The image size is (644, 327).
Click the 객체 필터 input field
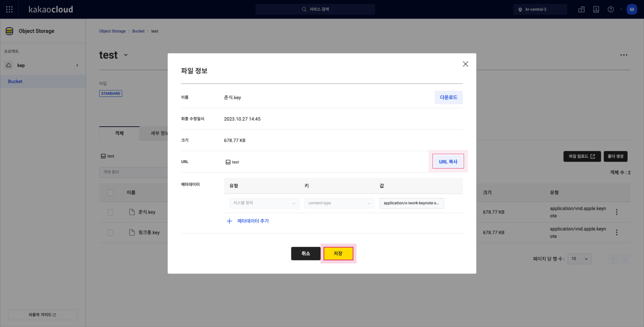click(133, 172)
